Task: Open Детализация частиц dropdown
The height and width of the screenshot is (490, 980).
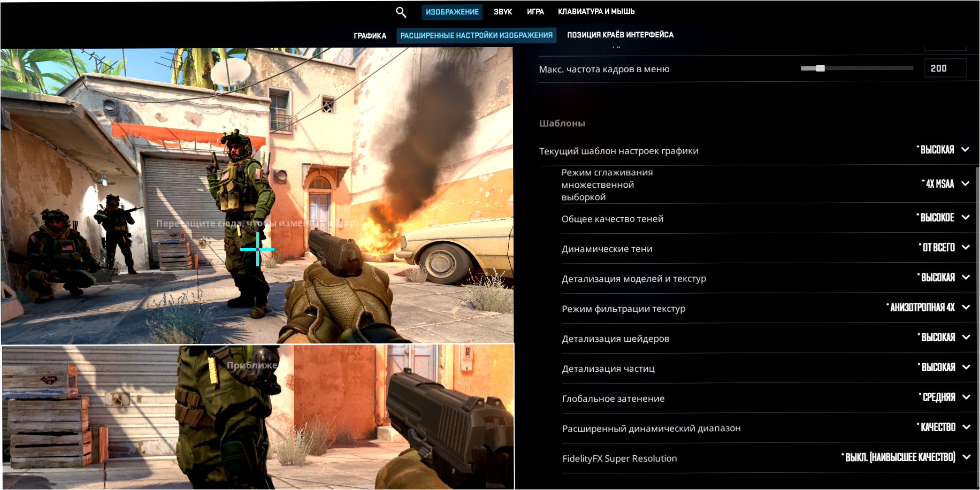Action: [x=943, y=367]
